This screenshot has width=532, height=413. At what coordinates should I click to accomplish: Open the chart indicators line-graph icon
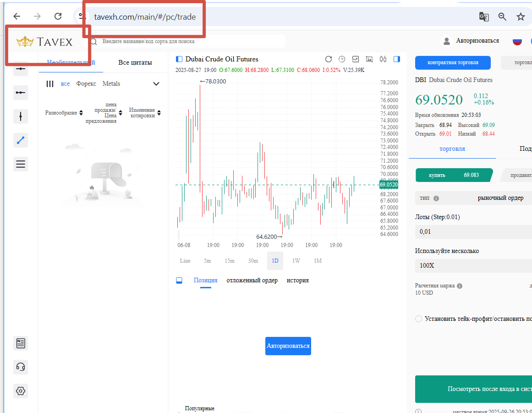356,59
